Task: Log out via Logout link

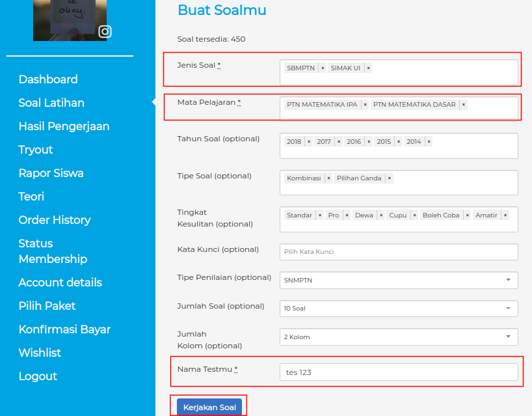Action: (38, 376)
